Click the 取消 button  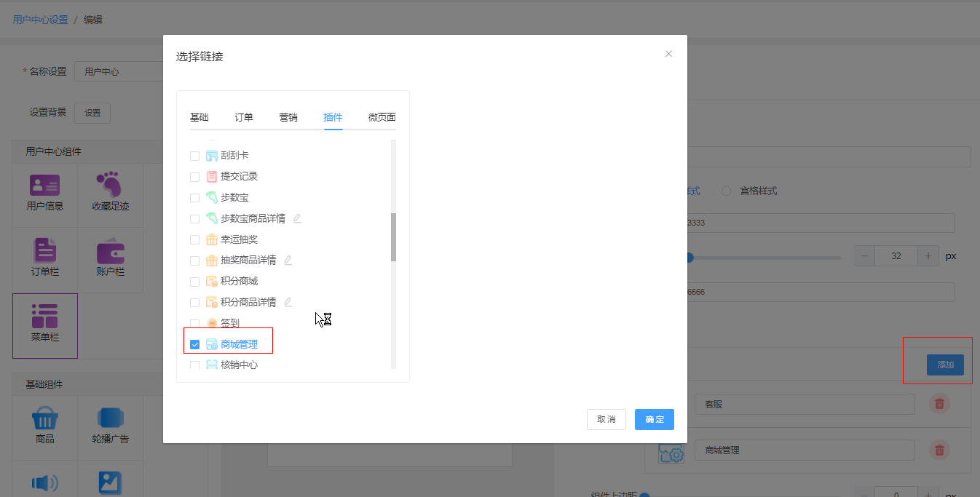pos(606,419)
